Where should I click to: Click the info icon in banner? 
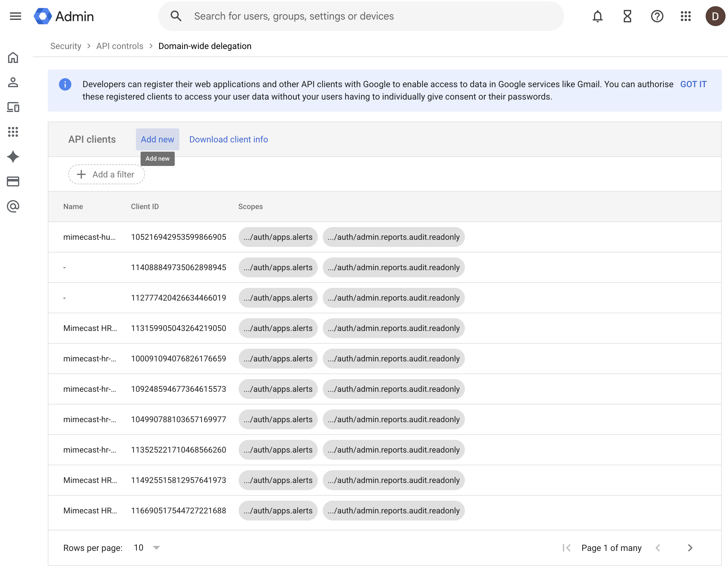coord(65,84)
